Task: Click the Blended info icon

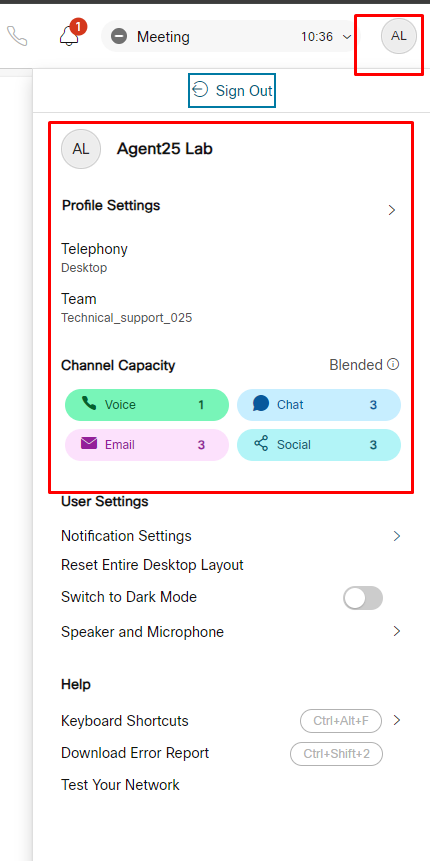Action: [x=393, y=364]
